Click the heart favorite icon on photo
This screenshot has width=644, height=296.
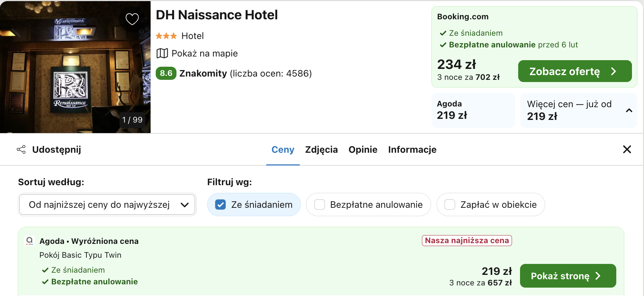(x=132, y=19)
